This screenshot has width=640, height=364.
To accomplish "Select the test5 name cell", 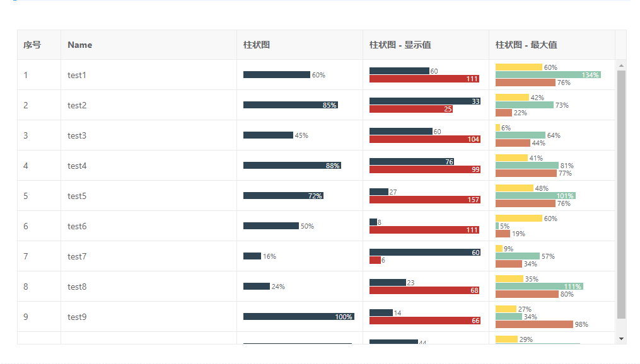I will (x=77, y=196).
